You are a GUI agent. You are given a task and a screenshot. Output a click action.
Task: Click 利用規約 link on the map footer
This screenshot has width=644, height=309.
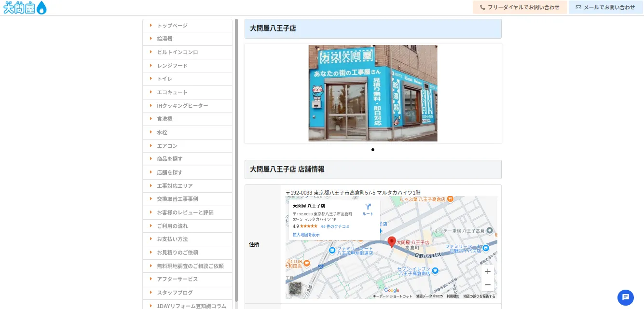(453, 296)
